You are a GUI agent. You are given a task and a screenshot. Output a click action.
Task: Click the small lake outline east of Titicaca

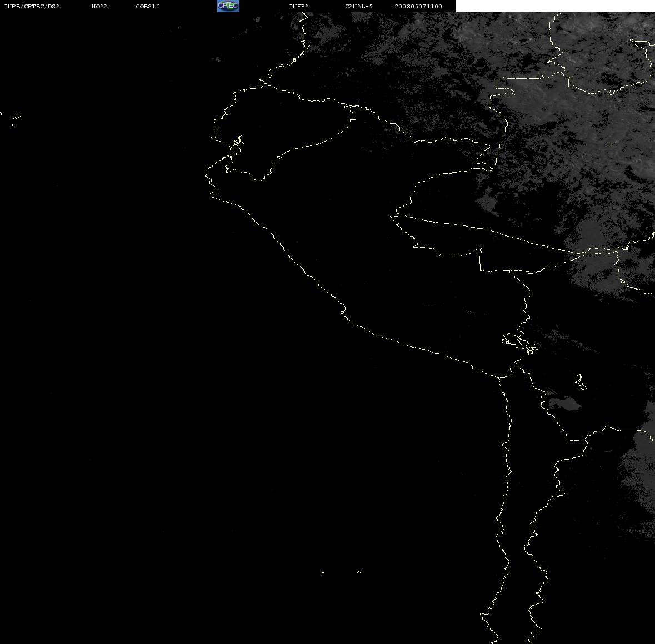(580, 381)
